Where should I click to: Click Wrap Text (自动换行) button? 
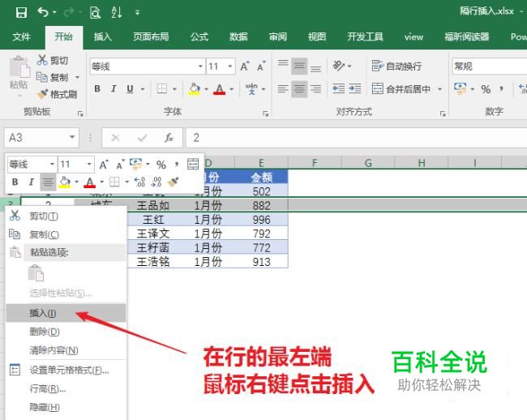[x=396, y=66]
